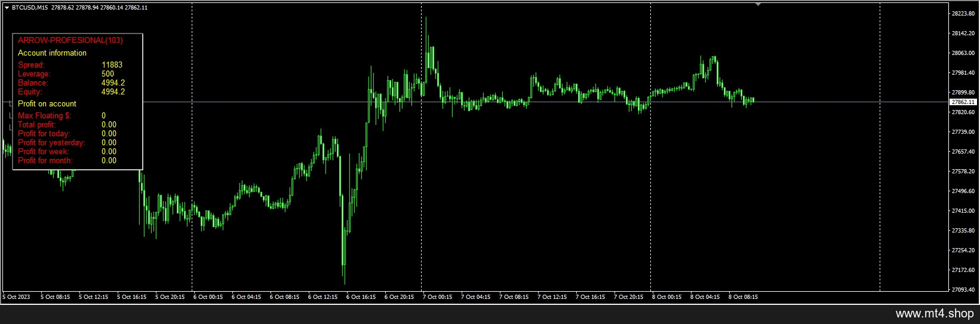
Task: Click the '6 Oct 12:15' time label
Action: click(x=322, y=297)
